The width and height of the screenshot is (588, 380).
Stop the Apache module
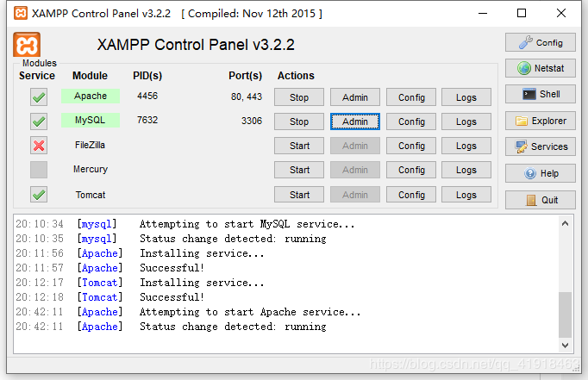[x=299, y=97]
